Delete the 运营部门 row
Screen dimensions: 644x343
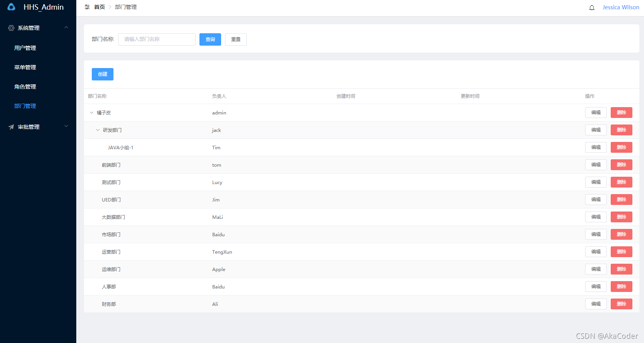pos(622,252)
